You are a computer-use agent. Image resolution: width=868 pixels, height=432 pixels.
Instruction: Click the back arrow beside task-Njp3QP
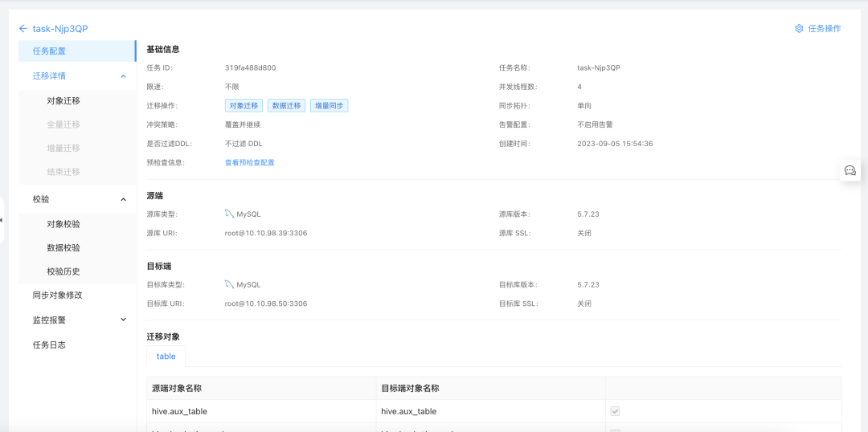coord(23,28)
